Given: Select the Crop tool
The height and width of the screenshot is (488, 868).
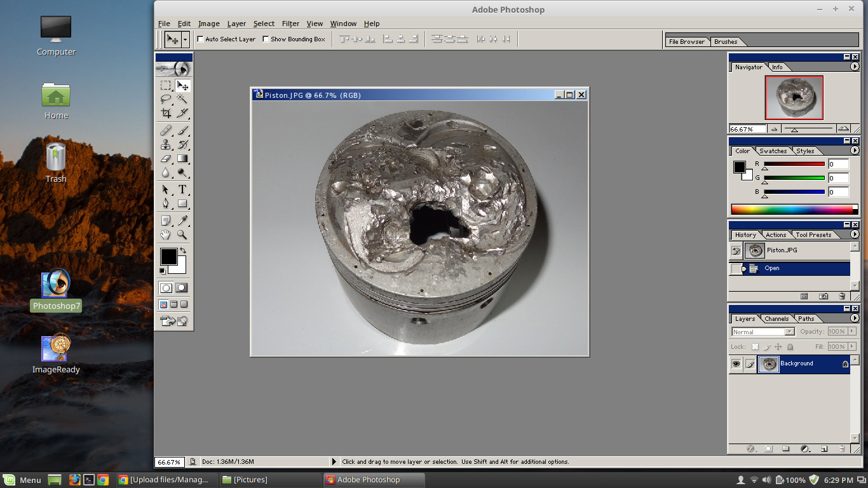Looking at the screenshot, I should tap(166, 113).
